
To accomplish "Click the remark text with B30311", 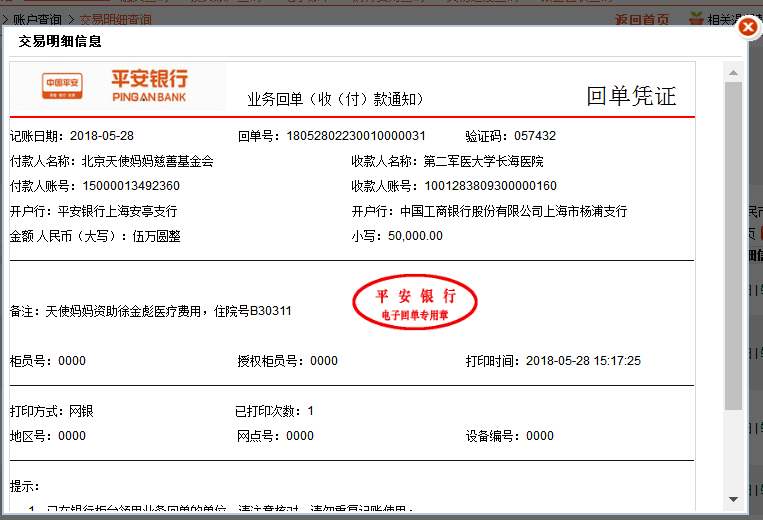I will click(x=151, y=311).
